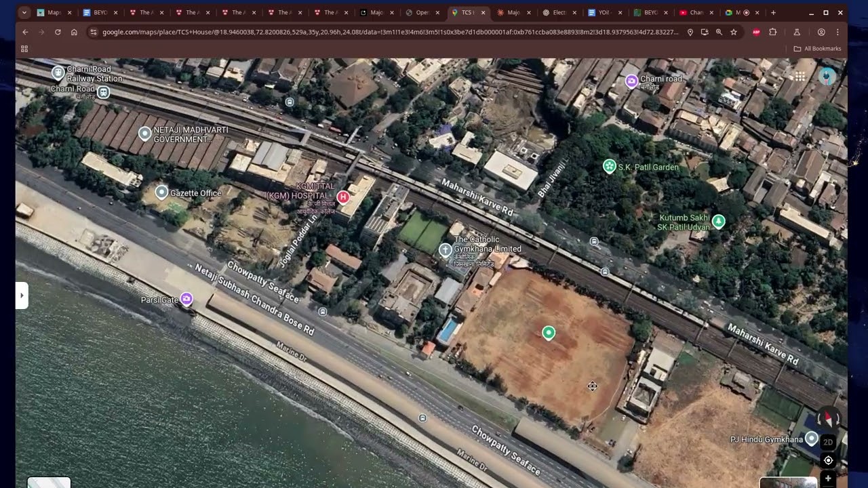Open the Gazette Office place marker
This screenshot has width=868, height=488.
pyautogui.click(x=161, y=192)
